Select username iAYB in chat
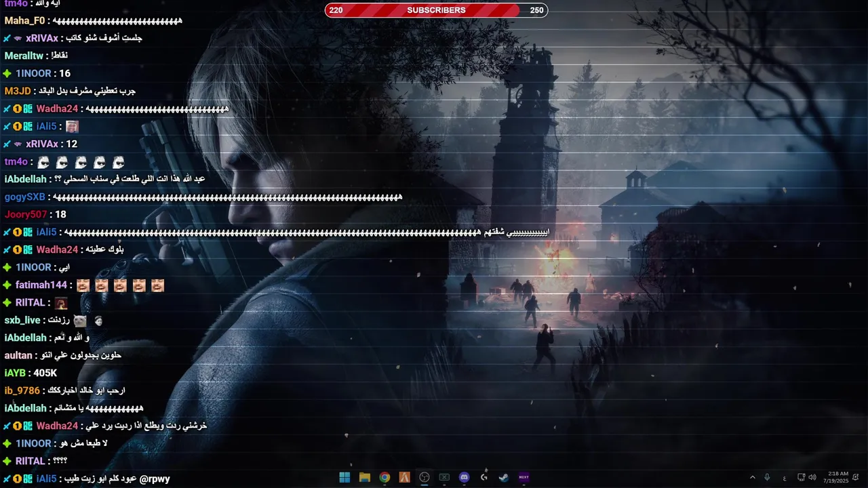Viewport: 868px width, 488px height. 15,373
